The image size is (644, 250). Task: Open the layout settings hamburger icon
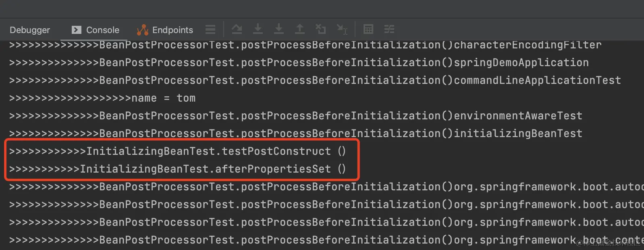coord(210,29)
